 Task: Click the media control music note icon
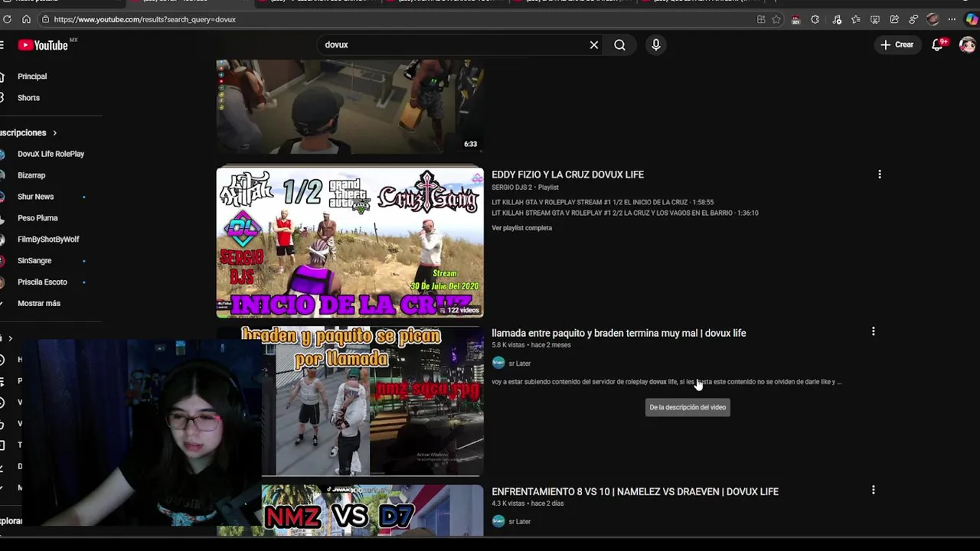[x=836, y=19]
